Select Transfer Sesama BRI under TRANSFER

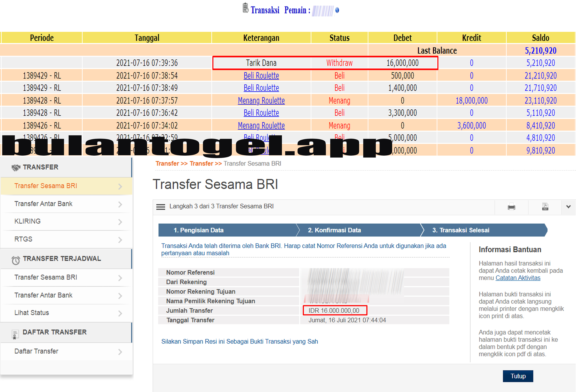(66, 186)
